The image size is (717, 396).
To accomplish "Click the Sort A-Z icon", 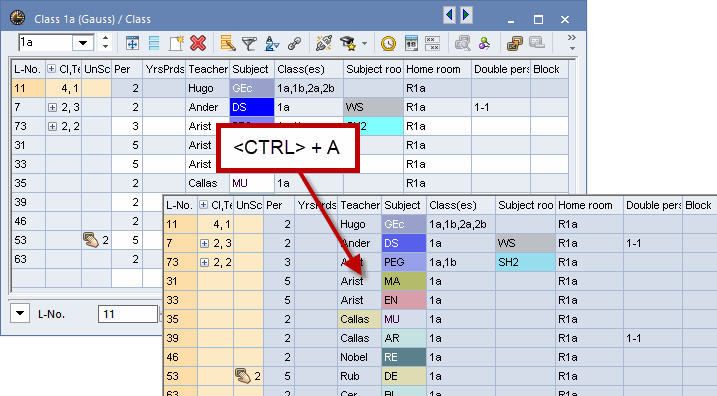I will click(272, 43).
